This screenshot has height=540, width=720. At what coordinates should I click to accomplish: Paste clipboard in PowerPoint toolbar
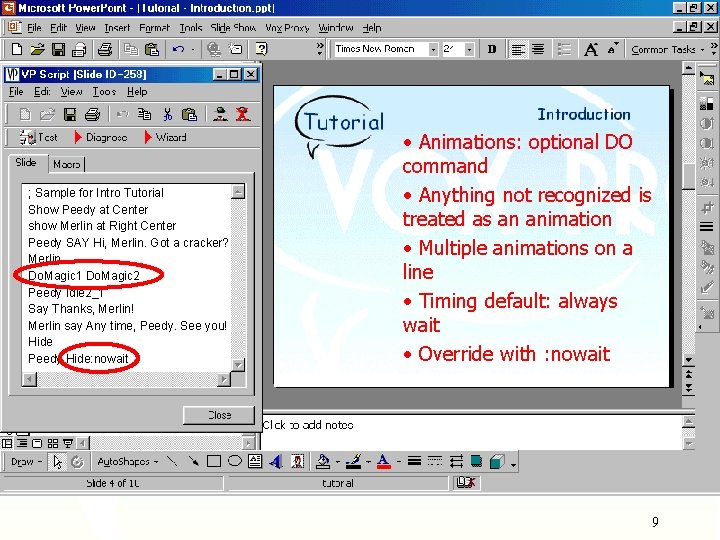(152, 49)
